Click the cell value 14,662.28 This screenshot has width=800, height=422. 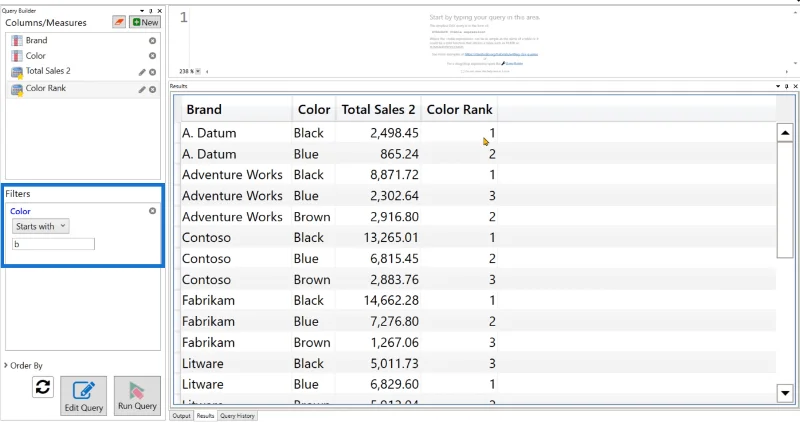point(391,301)
